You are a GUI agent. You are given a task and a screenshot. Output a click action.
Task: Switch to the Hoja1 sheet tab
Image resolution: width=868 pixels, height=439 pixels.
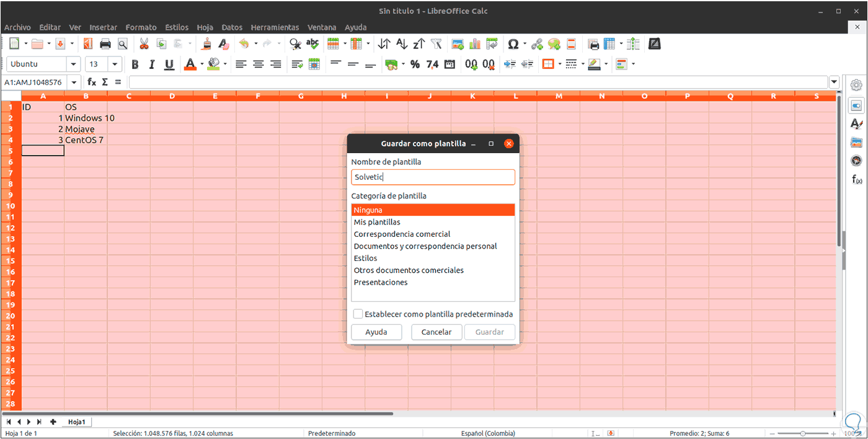click(77, 422)
